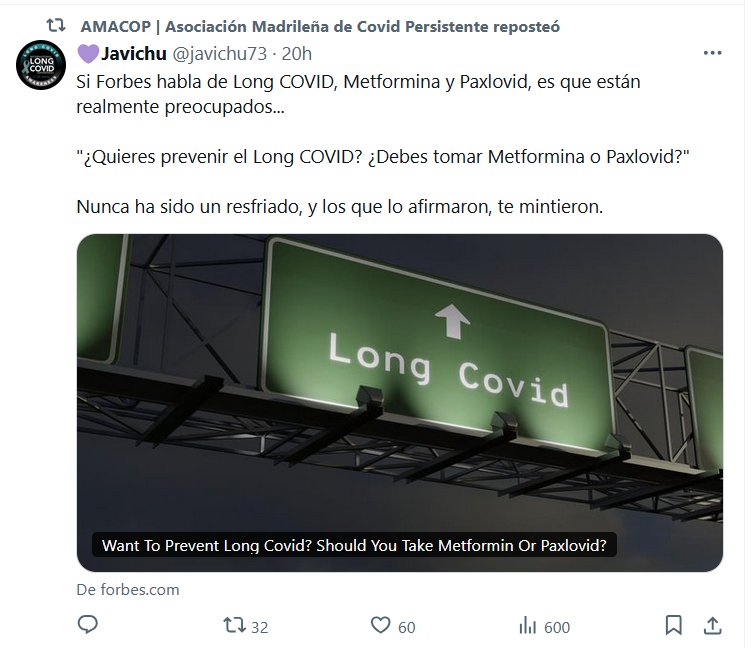Select the tweet text about Forbes
756x648 pixels.
pos(383,144)
